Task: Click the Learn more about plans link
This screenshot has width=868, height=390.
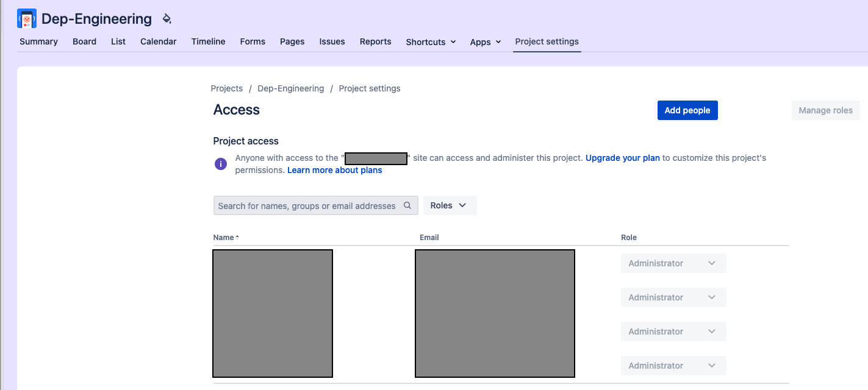Action: tap(334, 170)
